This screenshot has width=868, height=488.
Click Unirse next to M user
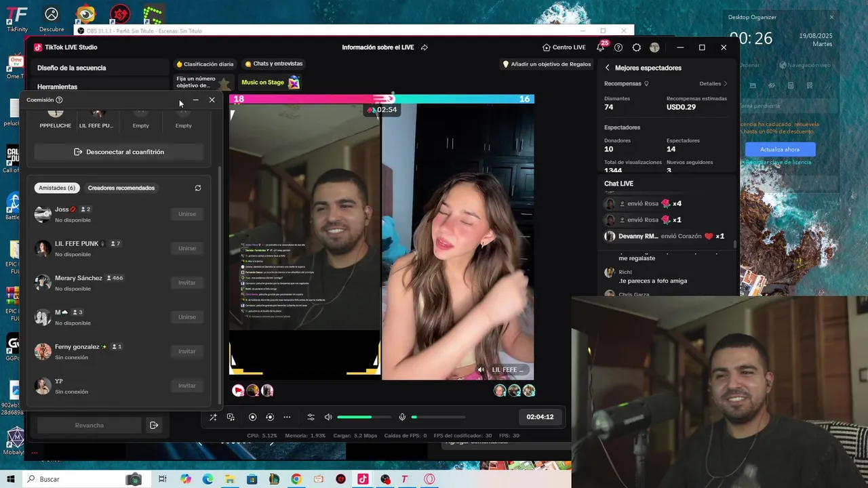point(187,317)
